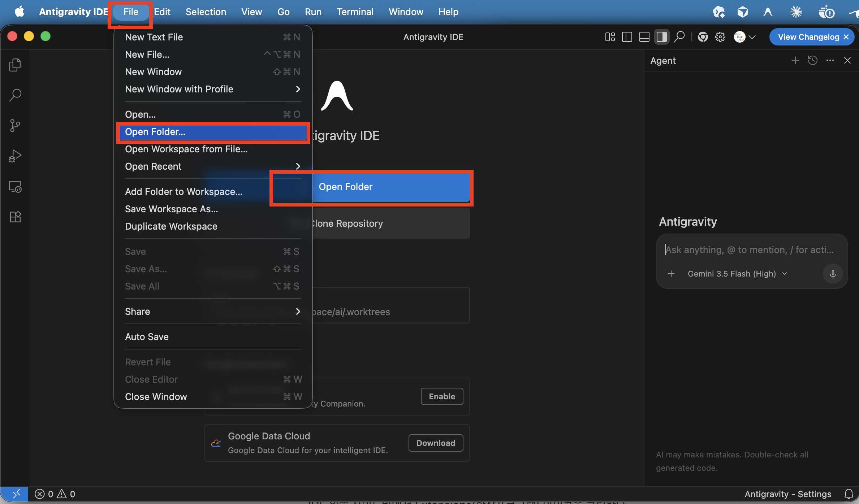Click the Chrome browser icon in title bar
The height and width of the screenshot is (504, 859).
point(703,37)
